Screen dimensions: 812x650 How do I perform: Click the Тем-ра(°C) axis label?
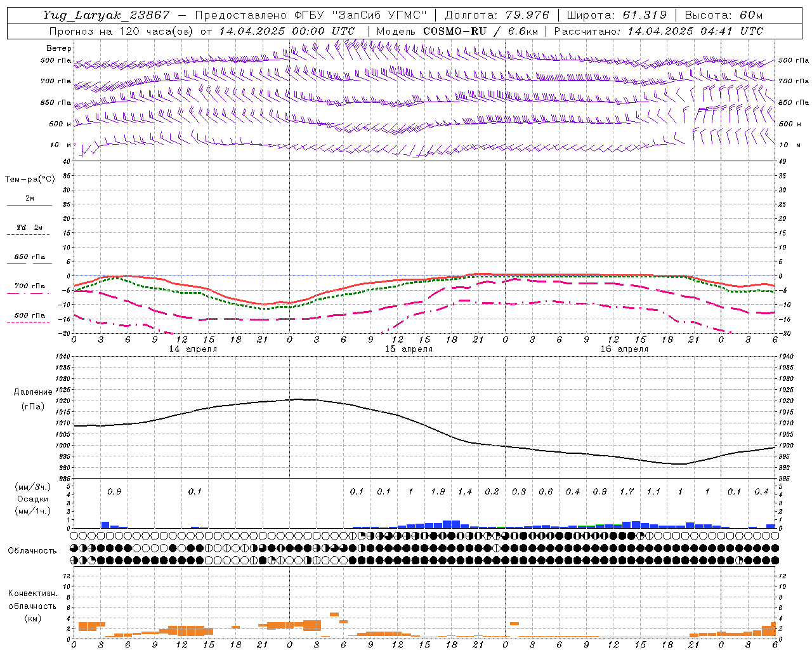coord(30,180)
